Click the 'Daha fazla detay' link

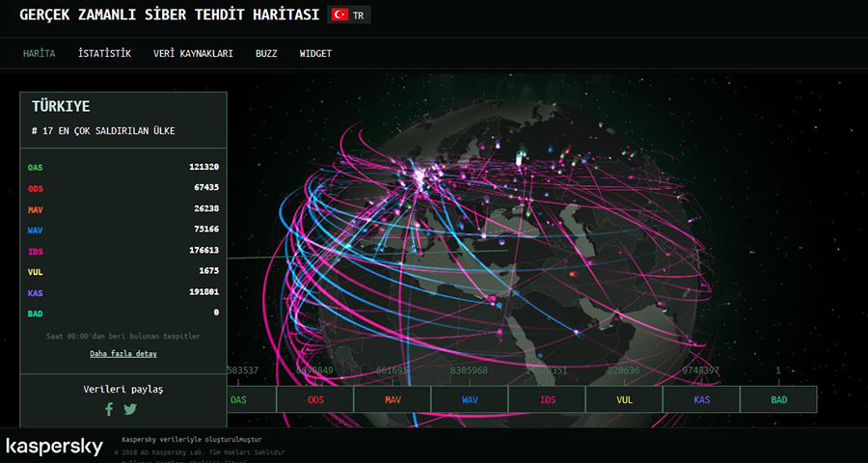[123, 353]
